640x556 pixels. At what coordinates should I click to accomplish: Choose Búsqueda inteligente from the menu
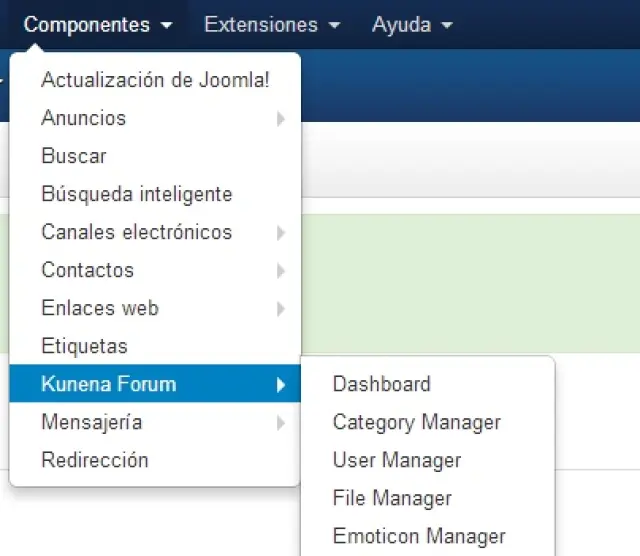click(137, 194)
